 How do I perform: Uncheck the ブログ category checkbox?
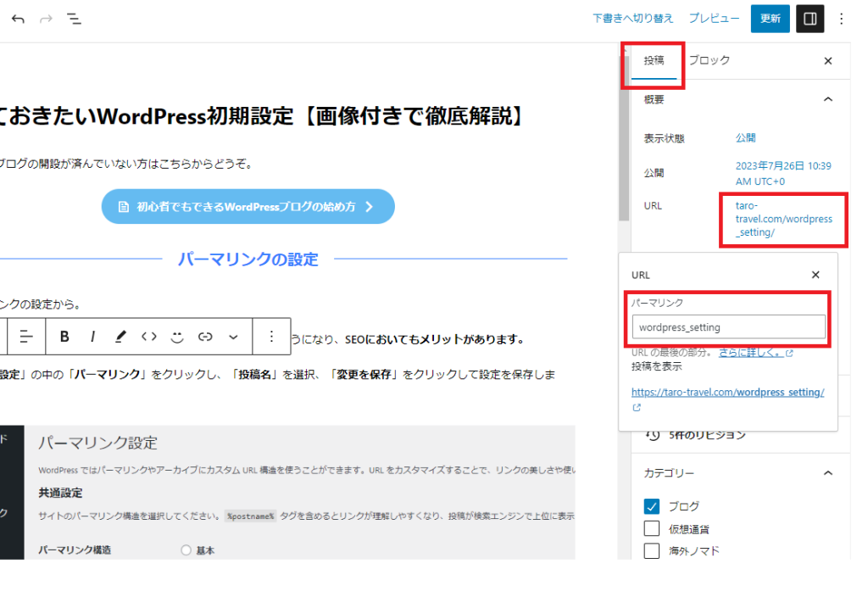pyautogui.click(x=652, y=506)
